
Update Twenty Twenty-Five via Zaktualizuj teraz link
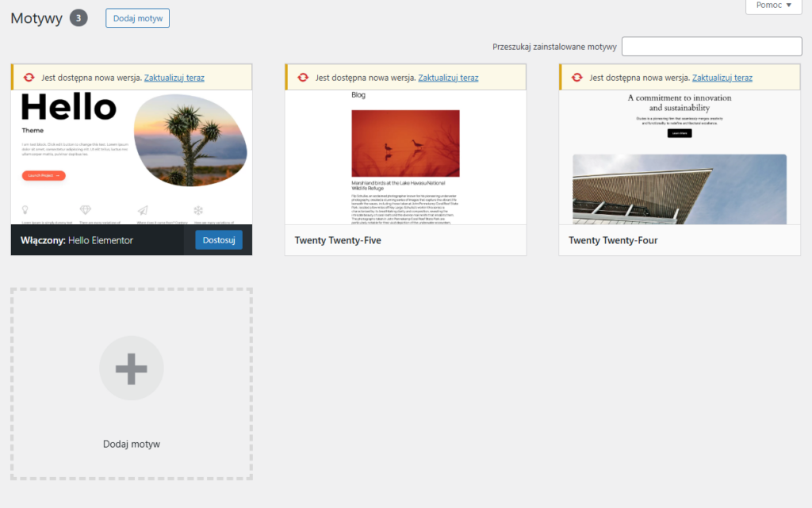coord(448,78)
